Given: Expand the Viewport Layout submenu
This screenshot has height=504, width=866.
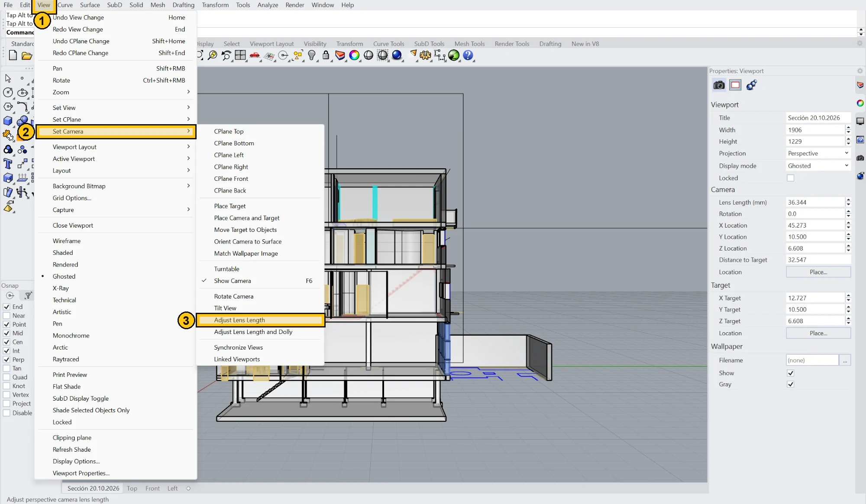Looking at the screenshot, I should 116,147.
